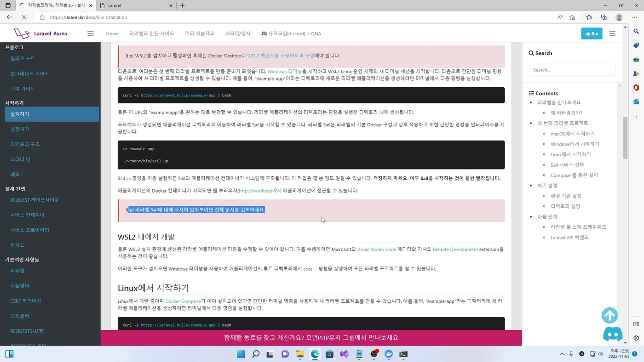644x362 pixels.
Task: Jump to Windows에서 시작하기 in Contents
Action: point(575,144)
